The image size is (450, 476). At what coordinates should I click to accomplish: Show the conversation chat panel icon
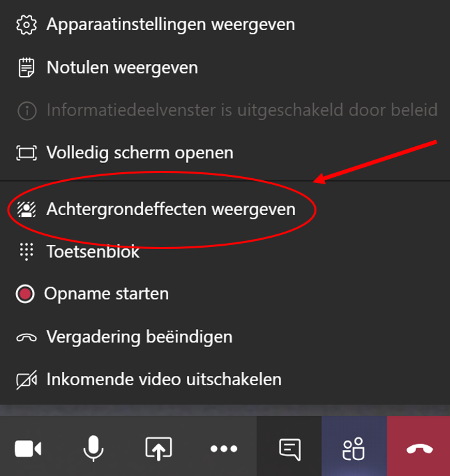pyautogui.click(x=290, y=449)
